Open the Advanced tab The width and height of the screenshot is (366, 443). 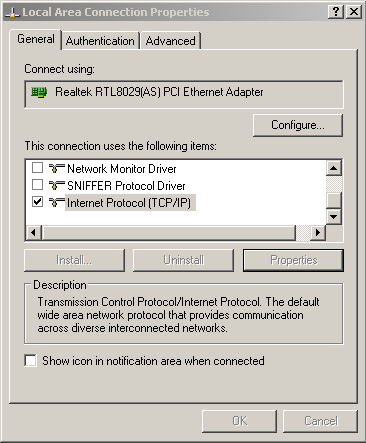click(x=171, y=41)
